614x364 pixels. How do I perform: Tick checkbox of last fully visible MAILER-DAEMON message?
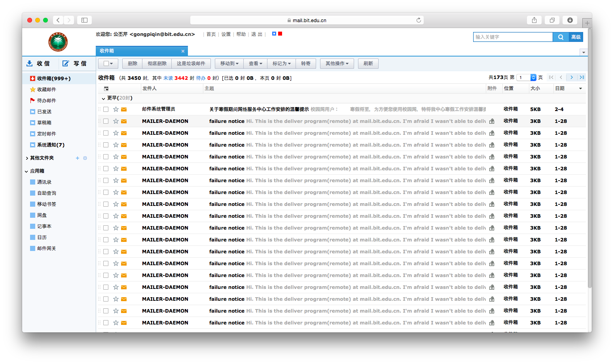pos(106,323)
